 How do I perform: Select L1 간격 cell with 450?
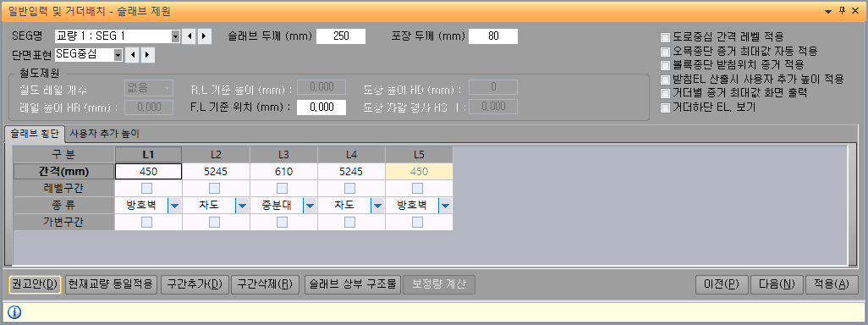148,172
